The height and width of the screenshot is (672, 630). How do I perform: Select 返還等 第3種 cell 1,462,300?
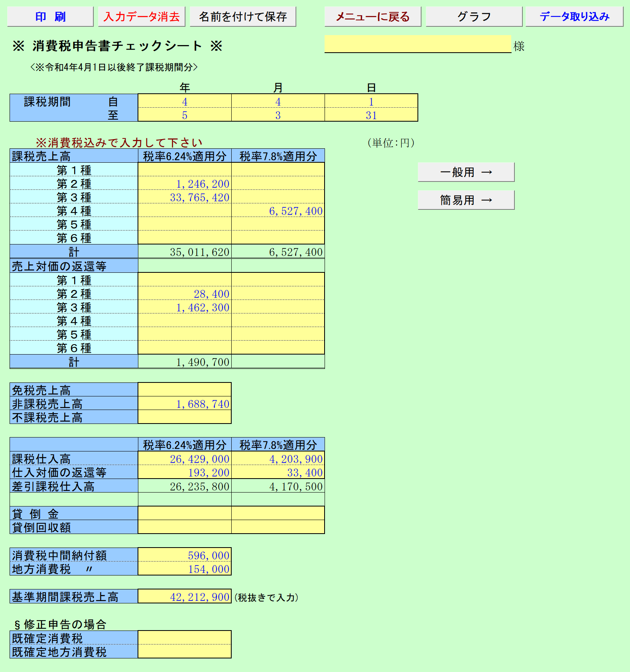coord(185,307)
